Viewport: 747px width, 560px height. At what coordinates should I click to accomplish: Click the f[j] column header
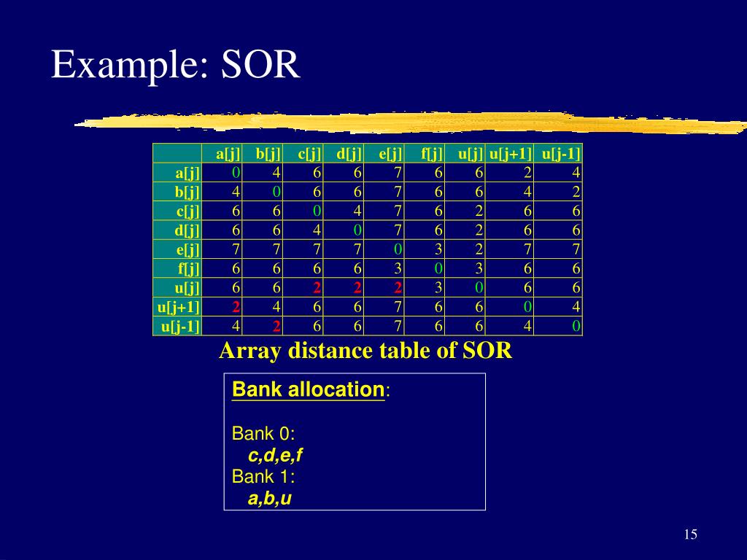425,153
